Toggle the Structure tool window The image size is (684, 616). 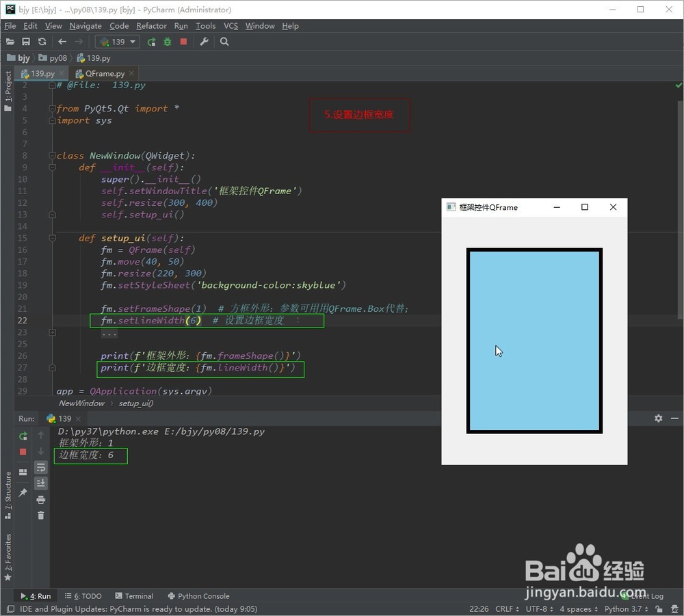[x=8, y=495]
